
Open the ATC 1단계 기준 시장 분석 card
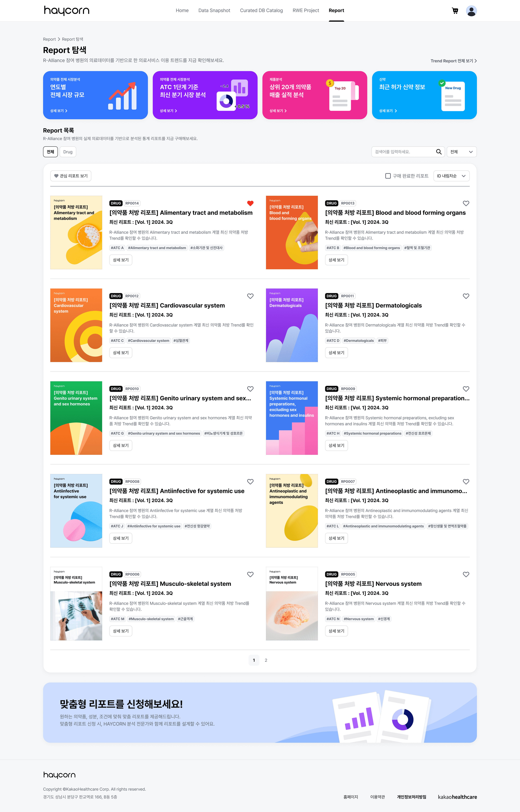pos(205,95)
